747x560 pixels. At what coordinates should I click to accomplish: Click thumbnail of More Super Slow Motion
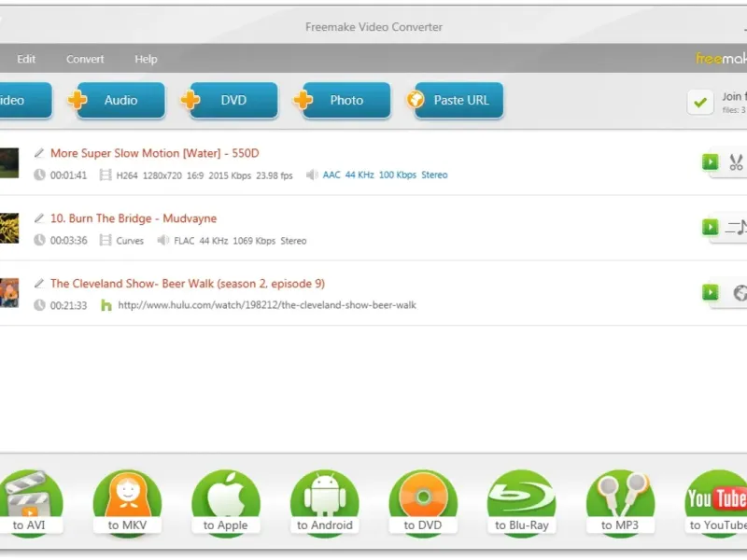[x=9, y=162]
